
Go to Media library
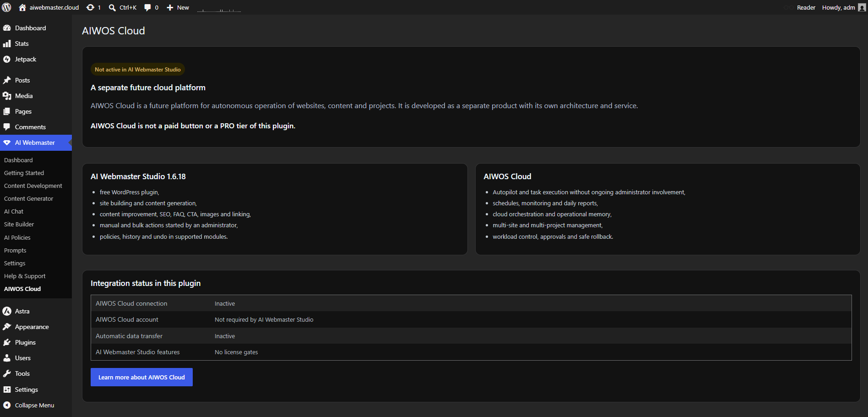point(24,96)
